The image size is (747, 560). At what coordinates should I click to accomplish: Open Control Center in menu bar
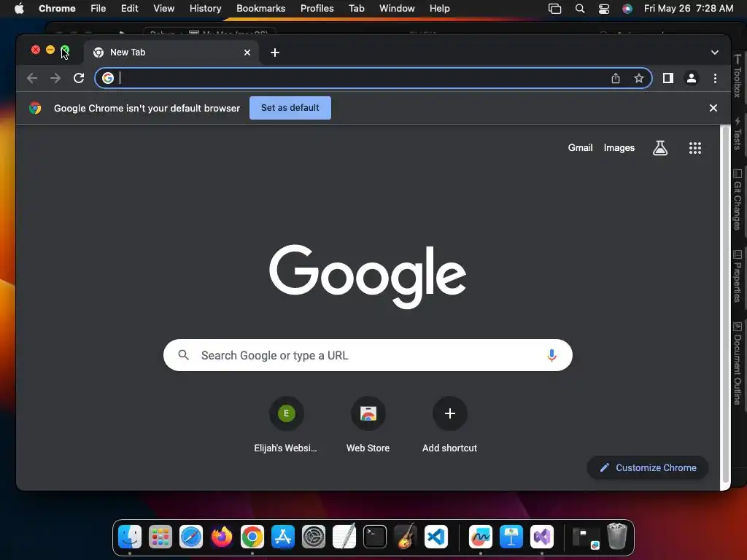[603, 9]
